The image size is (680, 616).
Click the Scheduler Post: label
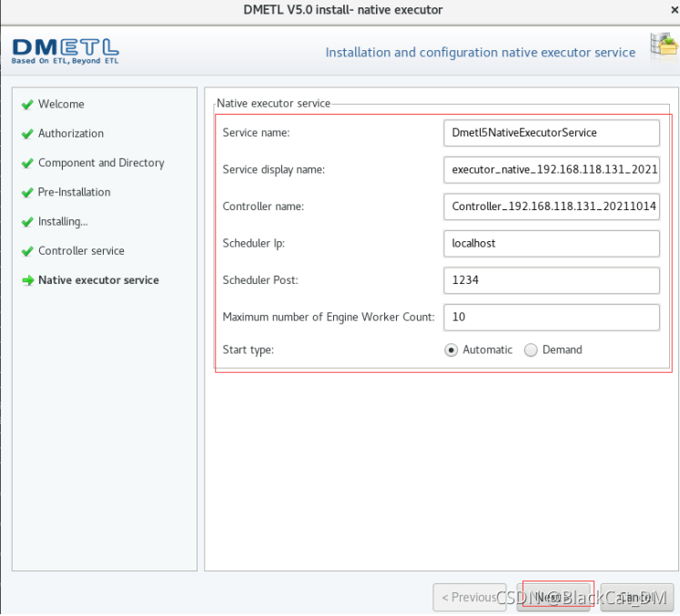tap(260, 280)
